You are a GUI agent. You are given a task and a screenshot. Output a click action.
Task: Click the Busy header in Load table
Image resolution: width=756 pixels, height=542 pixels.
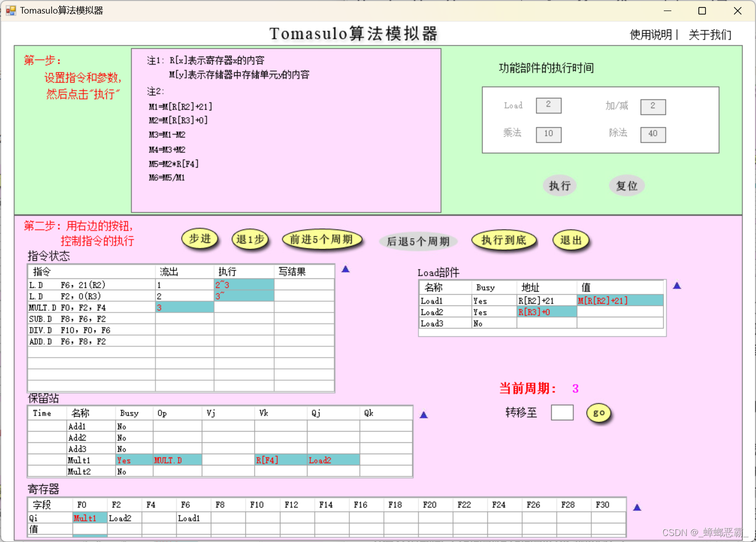click(x=494, y=288)
